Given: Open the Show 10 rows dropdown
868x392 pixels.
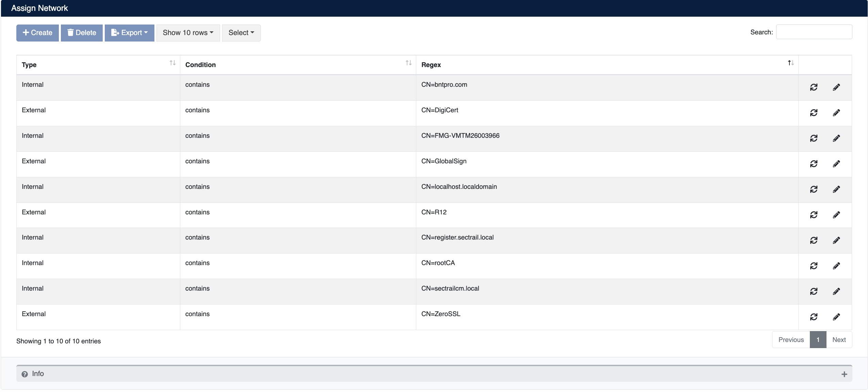Looking at the screenshot, I should (188, 33).
